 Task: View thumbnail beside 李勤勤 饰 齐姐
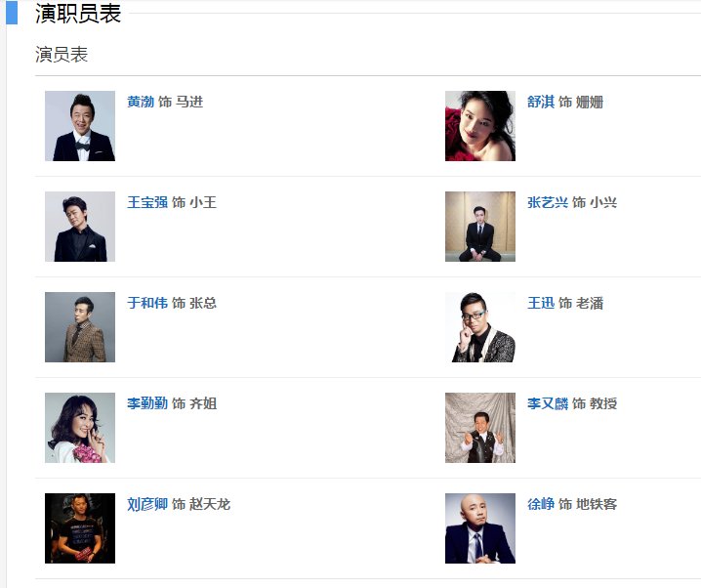[x=80, y=428]
